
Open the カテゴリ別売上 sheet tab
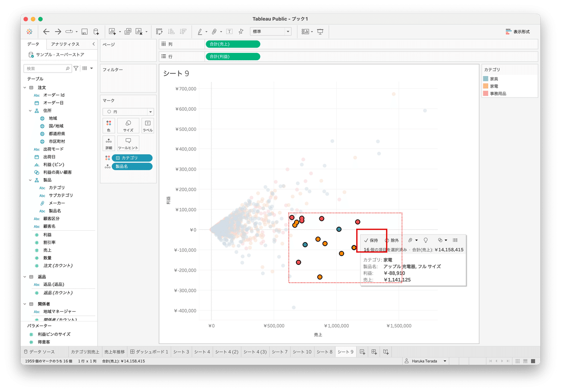(85, 351)
